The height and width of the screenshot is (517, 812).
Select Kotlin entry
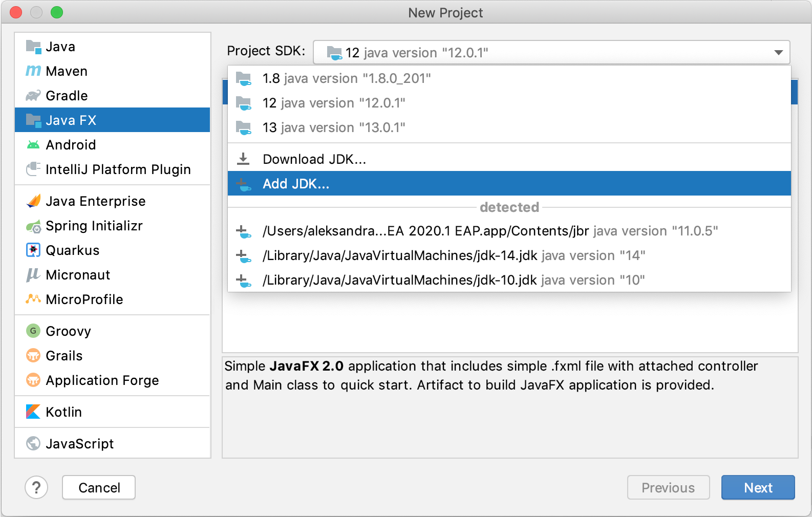coord(113,412)
